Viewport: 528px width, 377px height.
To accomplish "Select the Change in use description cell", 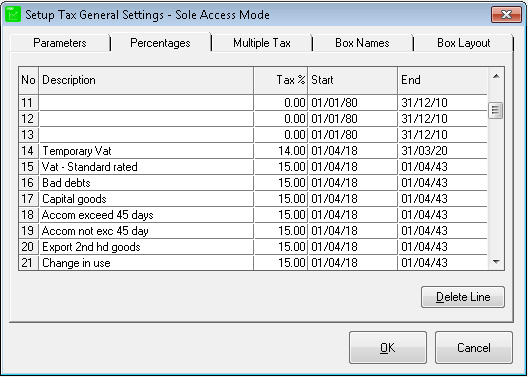I will [146, 263].
